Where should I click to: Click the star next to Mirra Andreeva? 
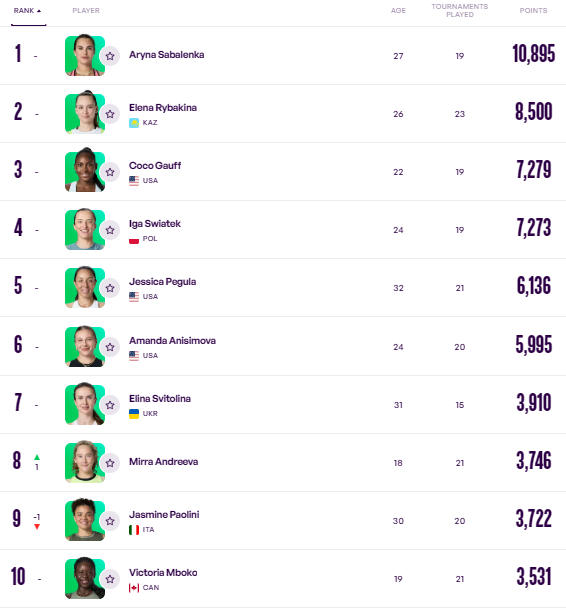pos(110,463)
